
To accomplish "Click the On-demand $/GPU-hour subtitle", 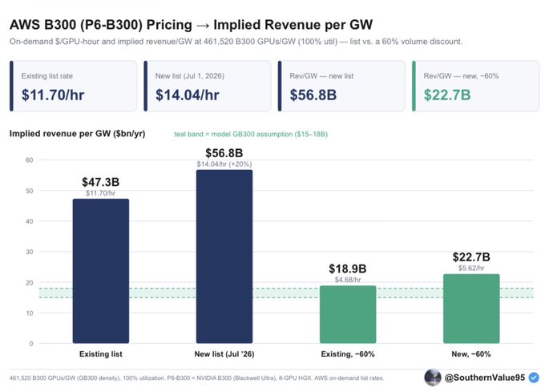I will [236, 42].
